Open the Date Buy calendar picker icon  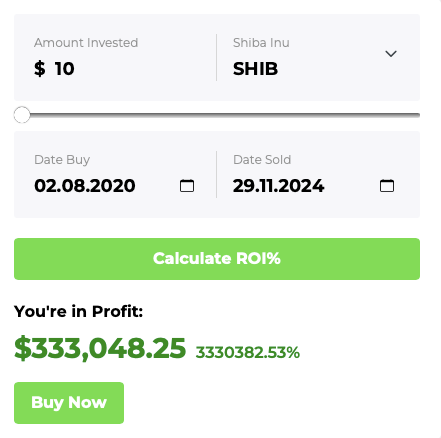point(187,186)
